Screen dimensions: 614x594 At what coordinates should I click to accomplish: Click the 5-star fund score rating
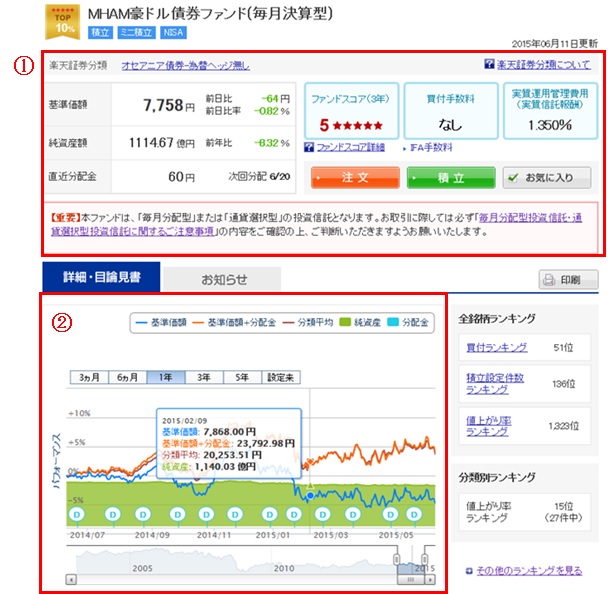tap(351, 125)
